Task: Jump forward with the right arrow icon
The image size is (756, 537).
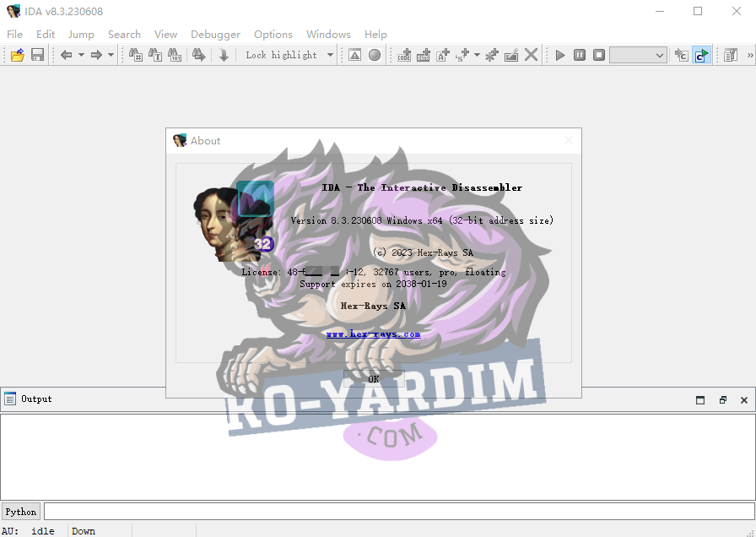Action: 96,55
